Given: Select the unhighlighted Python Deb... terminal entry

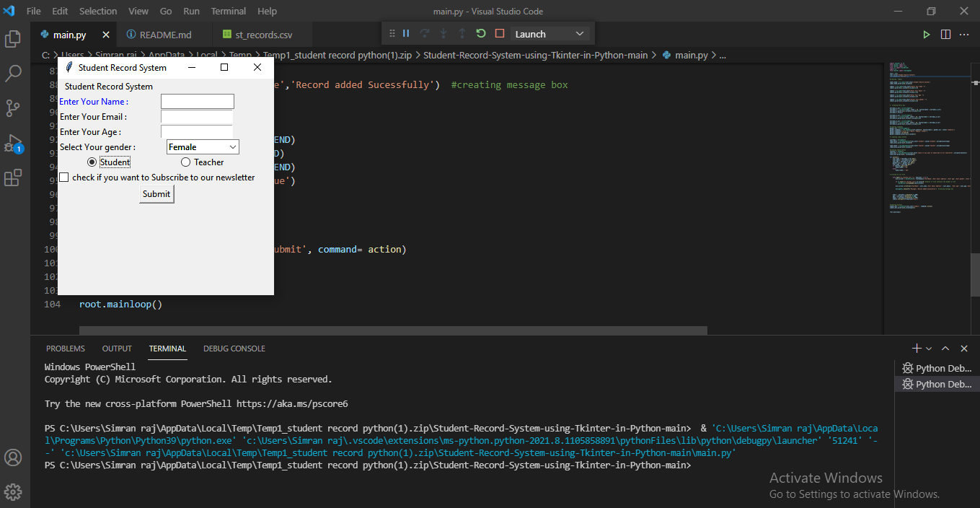Looking at the screenshot, I should coord(937,368).
